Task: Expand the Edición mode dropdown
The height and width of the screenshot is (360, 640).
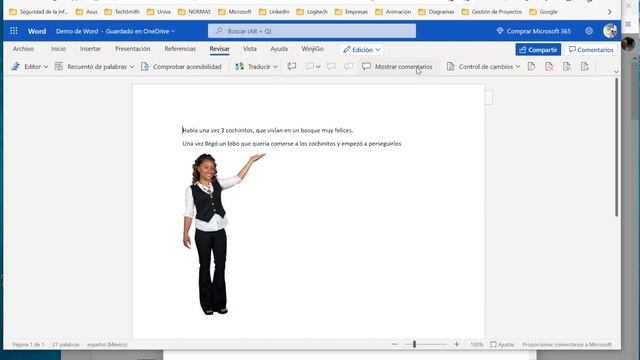Action: (x=362, y=50)
